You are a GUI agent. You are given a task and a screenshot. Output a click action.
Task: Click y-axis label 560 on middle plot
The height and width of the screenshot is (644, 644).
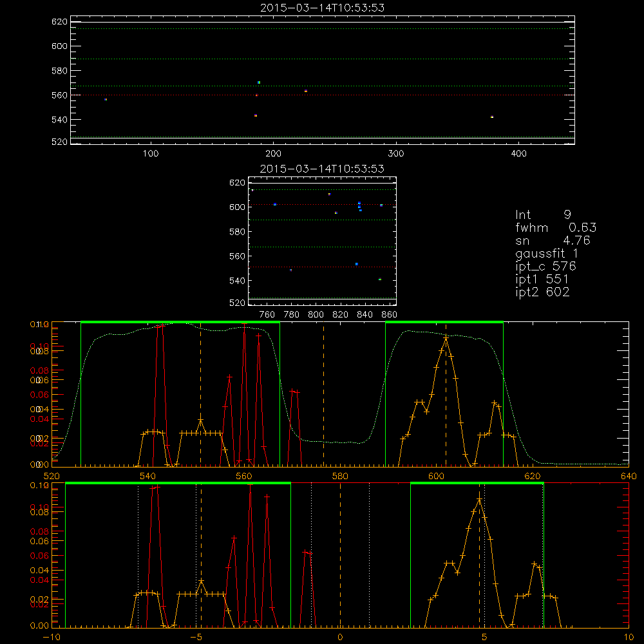click(237, 256)
